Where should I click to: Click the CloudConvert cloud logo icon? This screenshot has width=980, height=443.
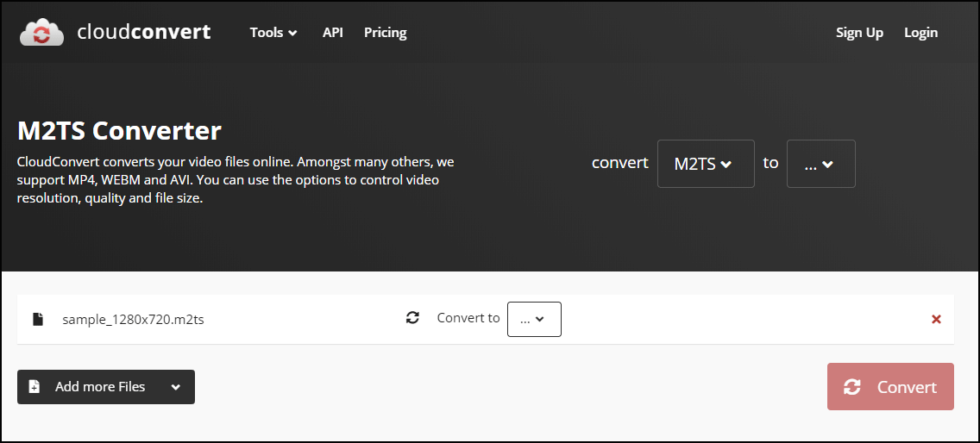coord(42,33)
